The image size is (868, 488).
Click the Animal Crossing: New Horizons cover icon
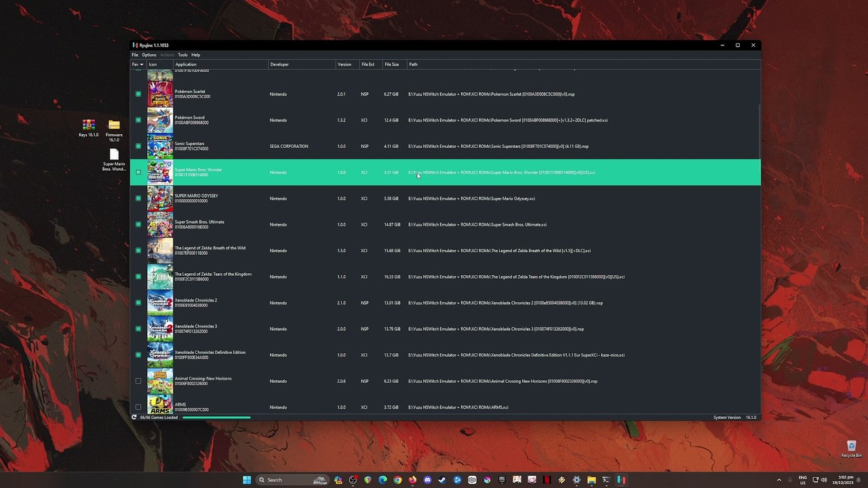[160, 381]
